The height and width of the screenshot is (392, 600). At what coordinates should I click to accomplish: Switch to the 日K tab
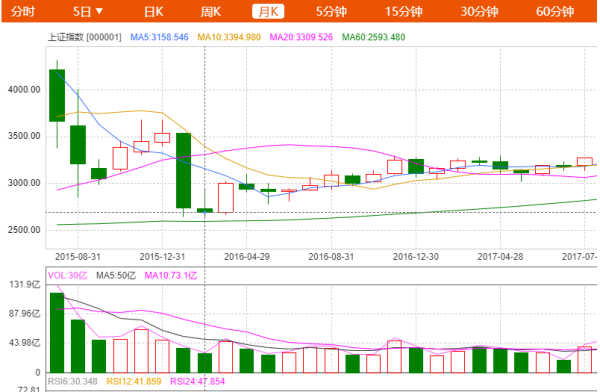coord(154,11)
